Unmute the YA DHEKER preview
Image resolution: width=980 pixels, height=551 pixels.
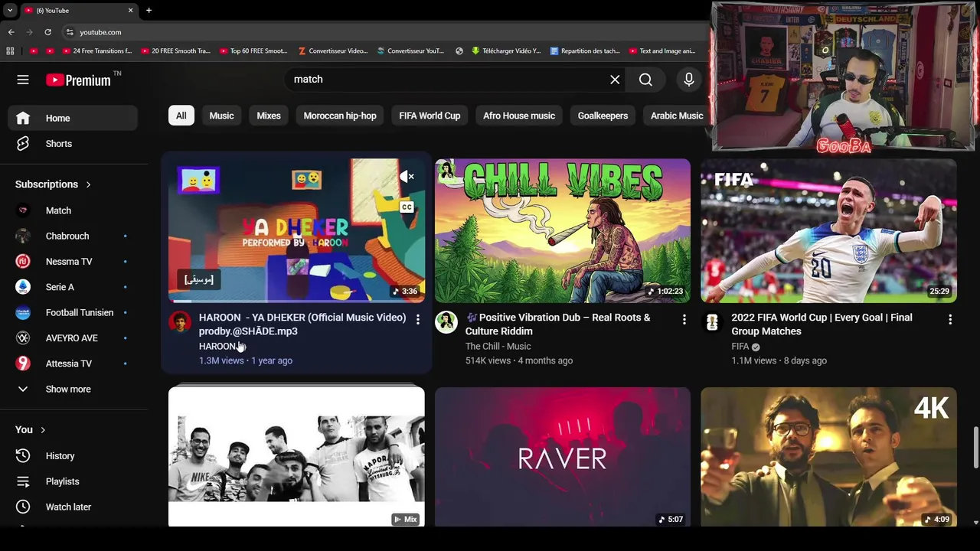click(x=407, y=177)
